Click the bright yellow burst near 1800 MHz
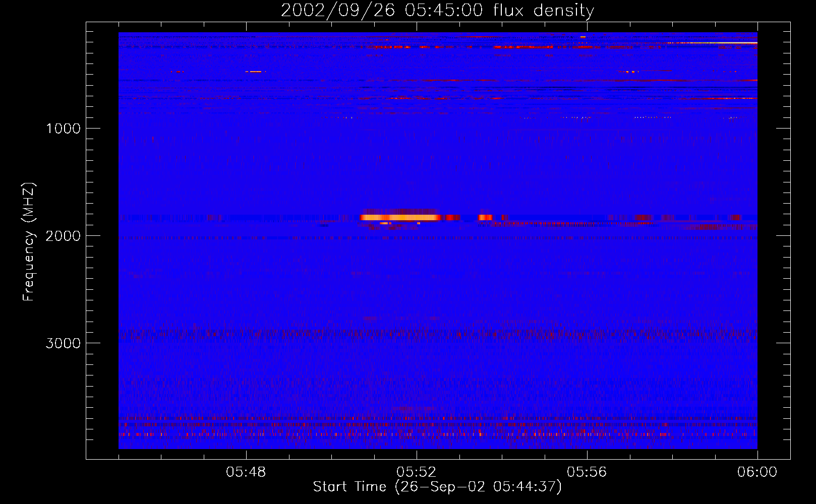This screenshot has width=816, height=504. [399, 218]
